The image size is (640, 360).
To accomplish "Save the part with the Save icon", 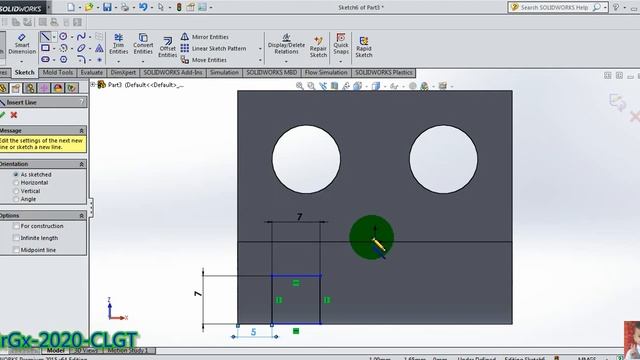I will click(x=107, y=7).
